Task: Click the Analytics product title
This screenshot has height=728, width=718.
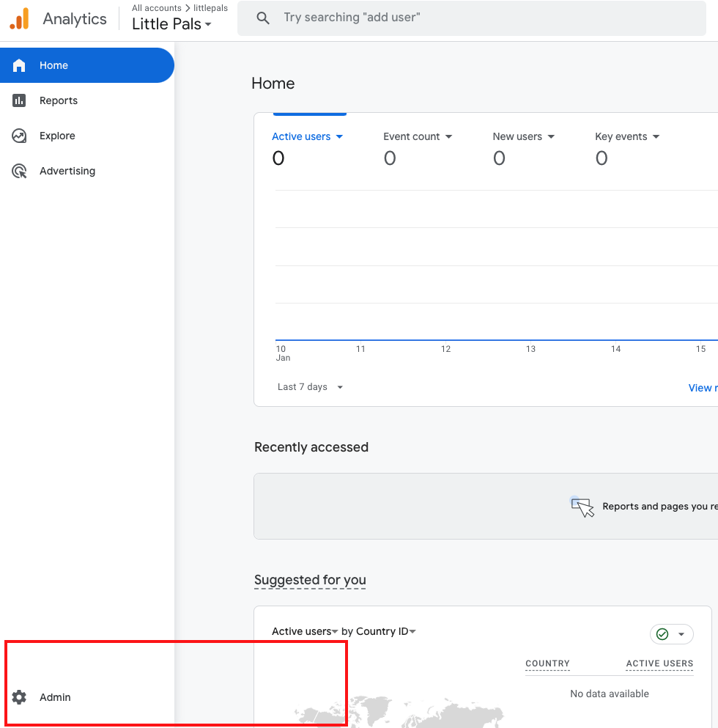Action: (x=75, y=18)
